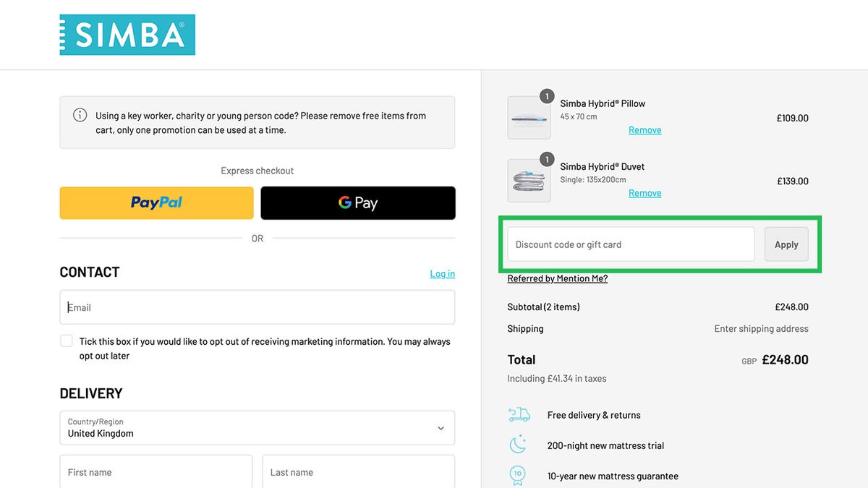
Task: Pay with Google Pay button
Action: pos(358,202)
